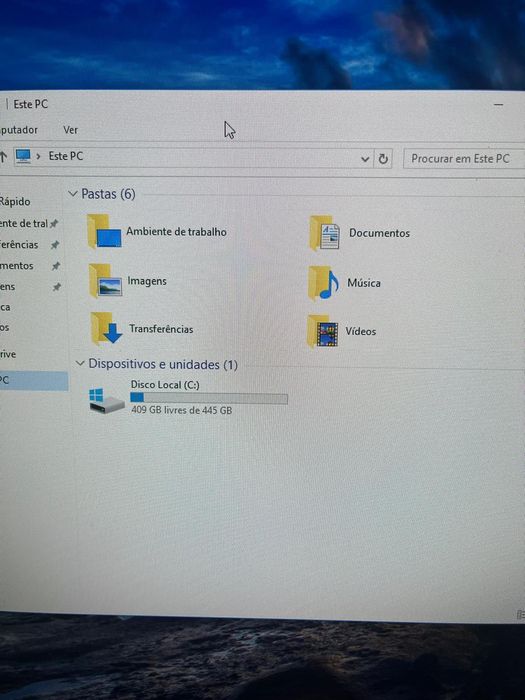Image resolution: width=525 pixels, height=700 pixels.
Task: Click the 'Transferências' folder label
Action: tap(161, 329)
